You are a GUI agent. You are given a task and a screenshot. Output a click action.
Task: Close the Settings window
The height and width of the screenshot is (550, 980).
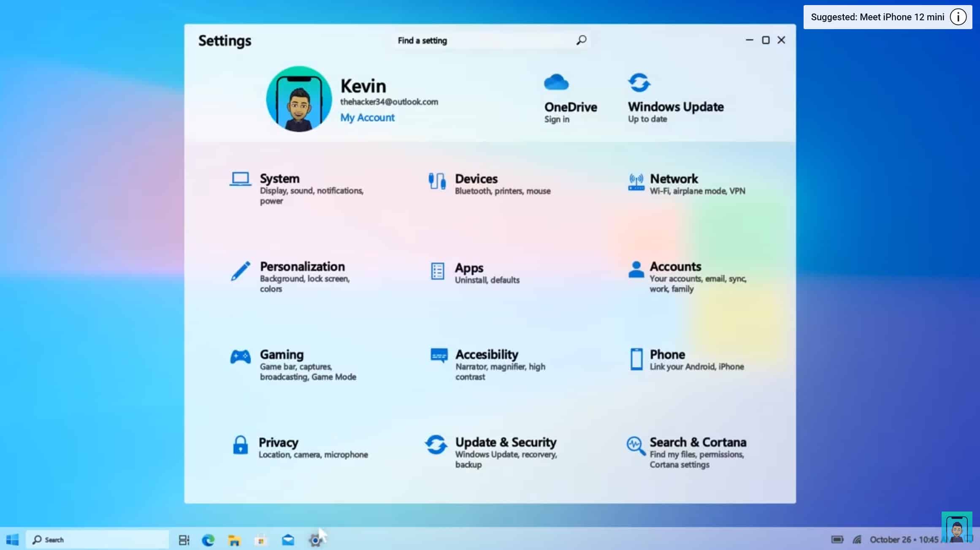(781, 40)
